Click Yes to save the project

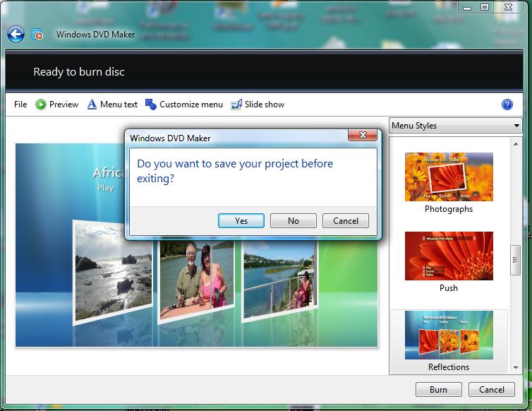click(x=241, y=221)
